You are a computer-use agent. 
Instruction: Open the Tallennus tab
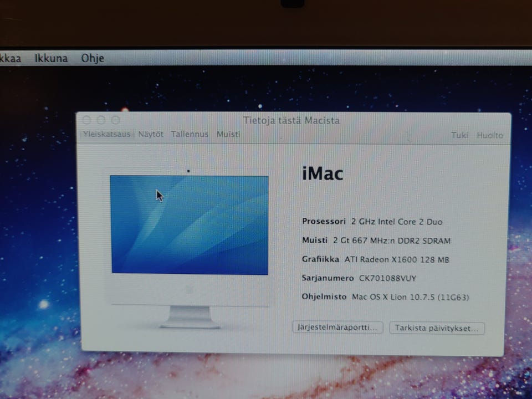(x=190, y=134)
